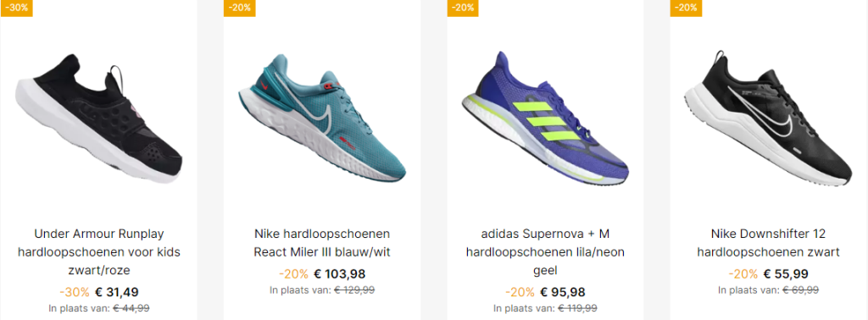Open the purple adidas Supernova shoe image
This screenshot has height=320, width=868.
[x=545, y=117]
